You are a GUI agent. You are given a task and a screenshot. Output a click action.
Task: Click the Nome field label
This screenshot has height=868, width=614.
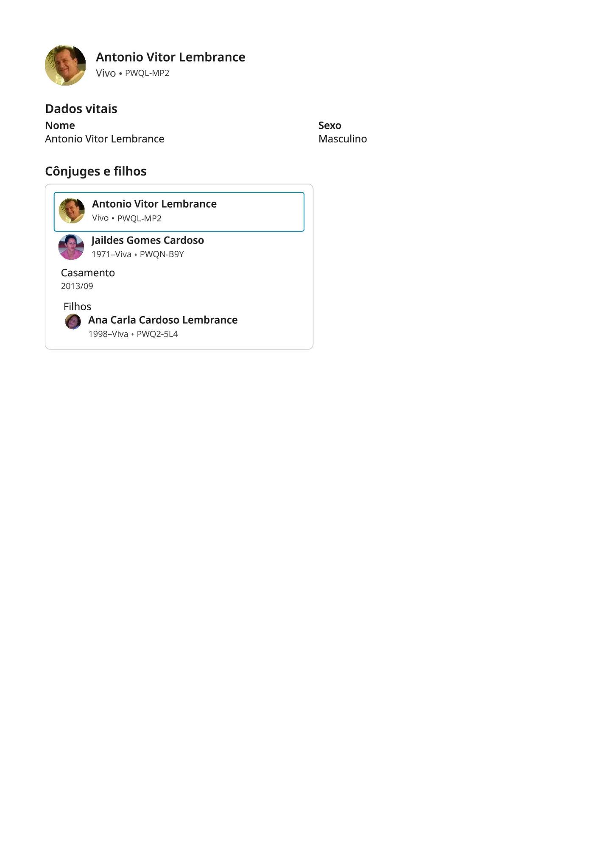(60, 125)
